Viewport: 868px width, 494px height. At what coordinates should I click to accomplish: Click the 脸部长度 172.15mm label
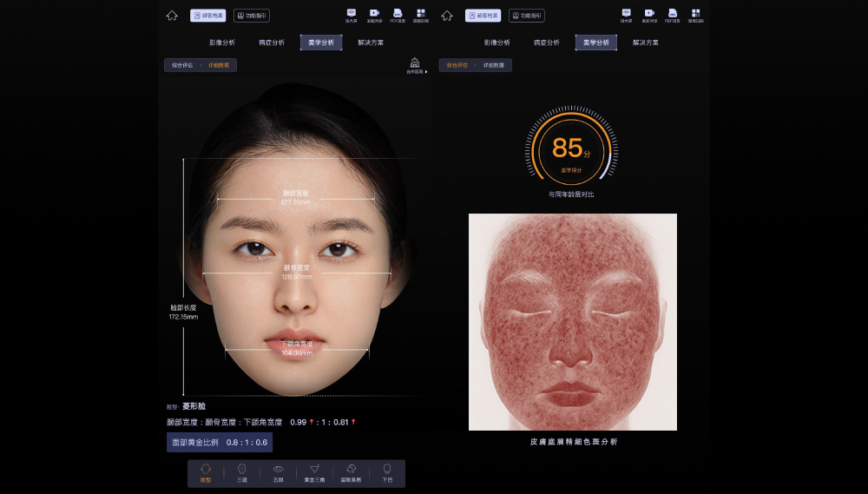(x=183, y=313)
